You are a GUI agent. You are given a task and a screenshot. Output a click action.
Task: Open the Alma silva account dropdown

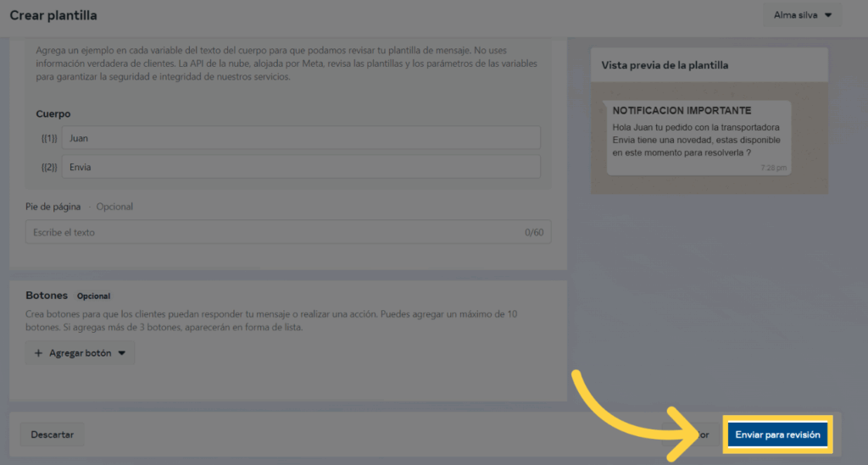802,15
